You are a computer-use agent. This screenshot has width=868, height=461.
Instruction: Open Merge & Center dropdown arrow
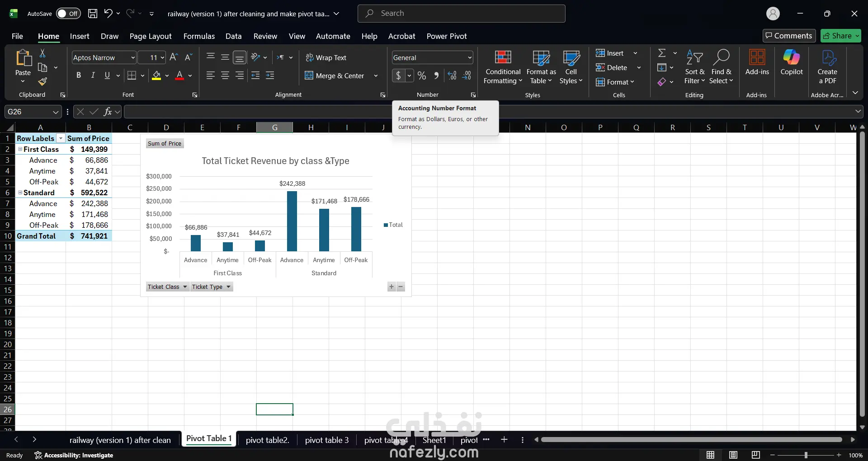376,76
